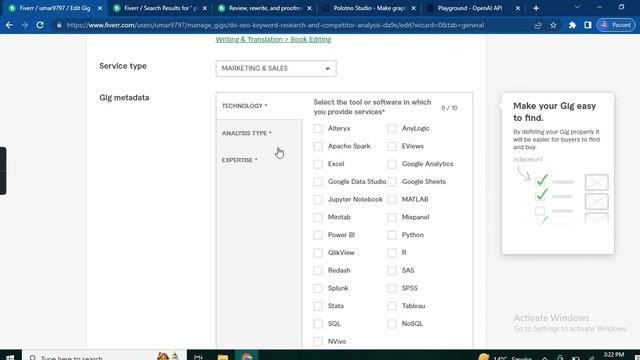
Task: Go back with the browser back arrow
Action: pos(9,25)
